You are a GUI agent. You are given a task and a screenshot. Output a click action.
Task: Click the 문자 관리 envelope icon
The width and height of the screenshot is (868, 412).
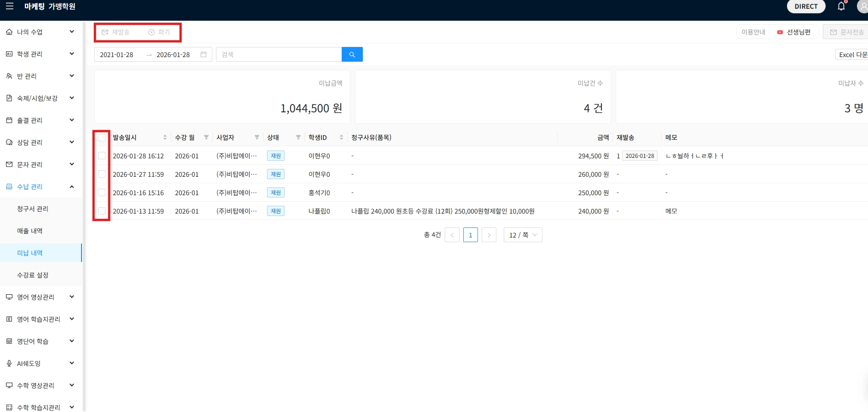tap(9, 164)
